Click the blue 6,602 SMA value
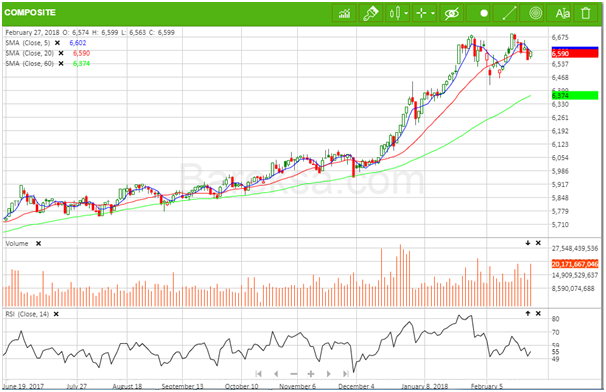 (78, 43)
